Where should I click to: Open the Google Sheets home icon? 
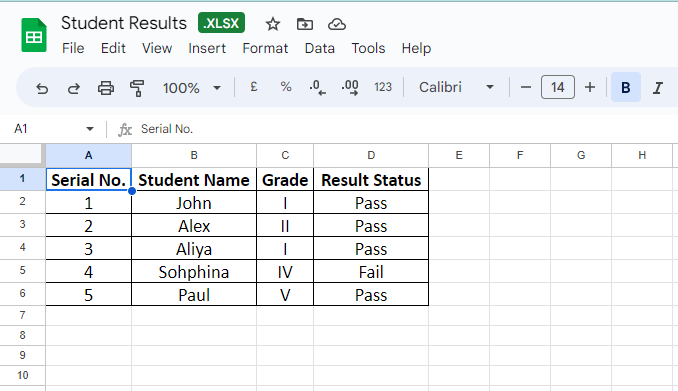tap(34, 35)
